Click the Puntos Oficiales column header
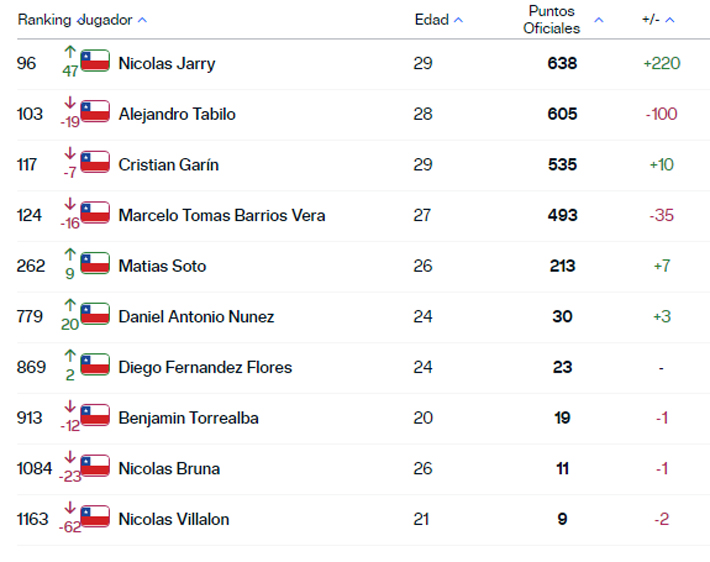 point(552,19)
